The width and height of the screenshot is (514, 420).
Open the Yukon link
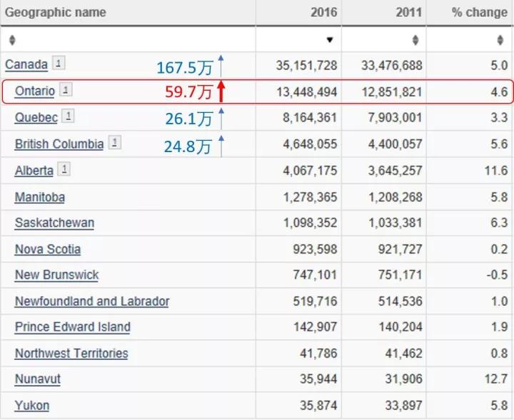pos(32,406)
